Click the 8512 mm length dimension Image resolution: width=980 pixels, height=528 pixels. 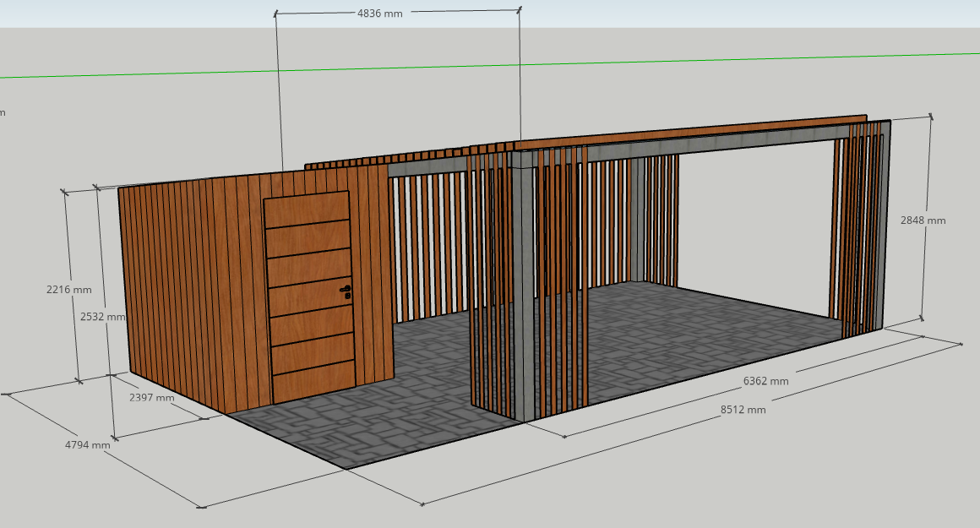pyautogui.click(x=743, y=410)
